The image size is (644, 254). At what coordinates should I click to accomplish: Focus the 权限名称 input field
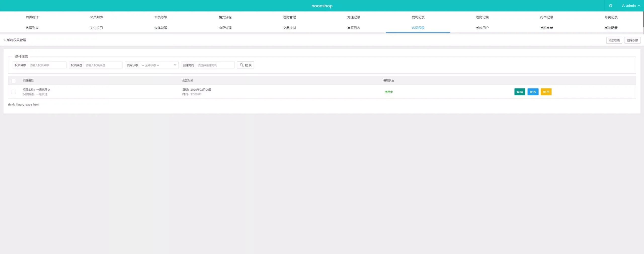coord(47,65)
